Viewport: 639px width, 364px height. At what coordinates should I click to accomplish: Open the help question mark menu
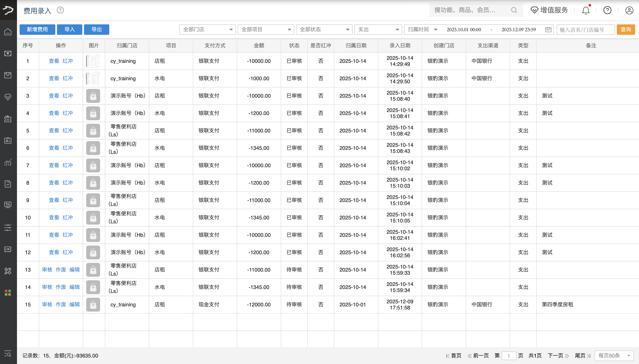[607, 10]
